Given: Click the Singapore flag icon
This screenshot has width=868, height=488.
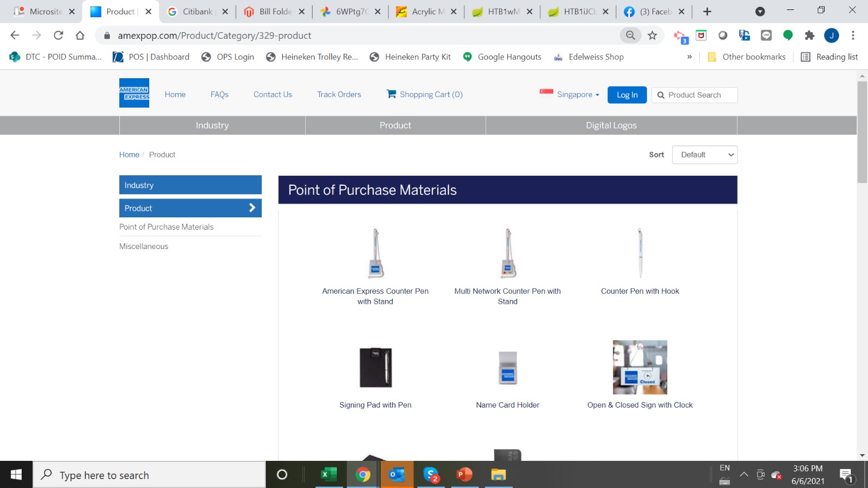Looking at the screenshot, I should tap(547, 92).
